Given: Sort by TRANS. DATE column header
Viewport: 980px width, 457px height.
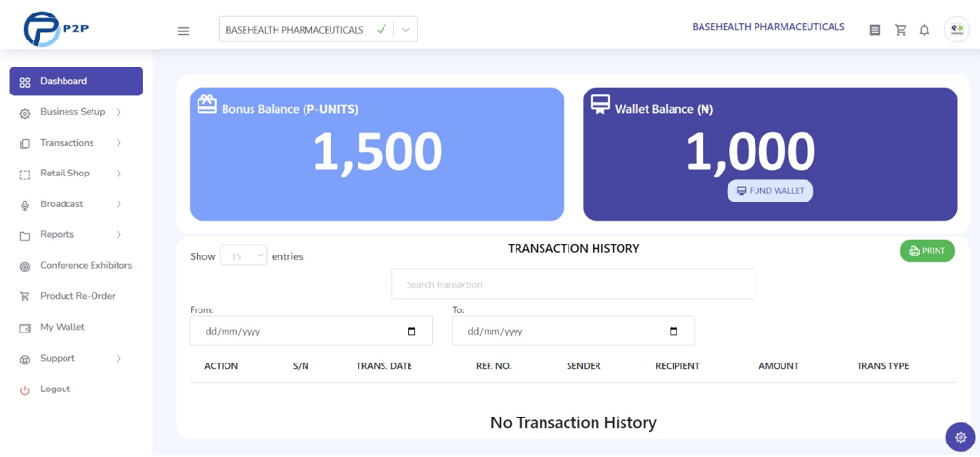Looking at the screenshot, I should pos(384,366).
